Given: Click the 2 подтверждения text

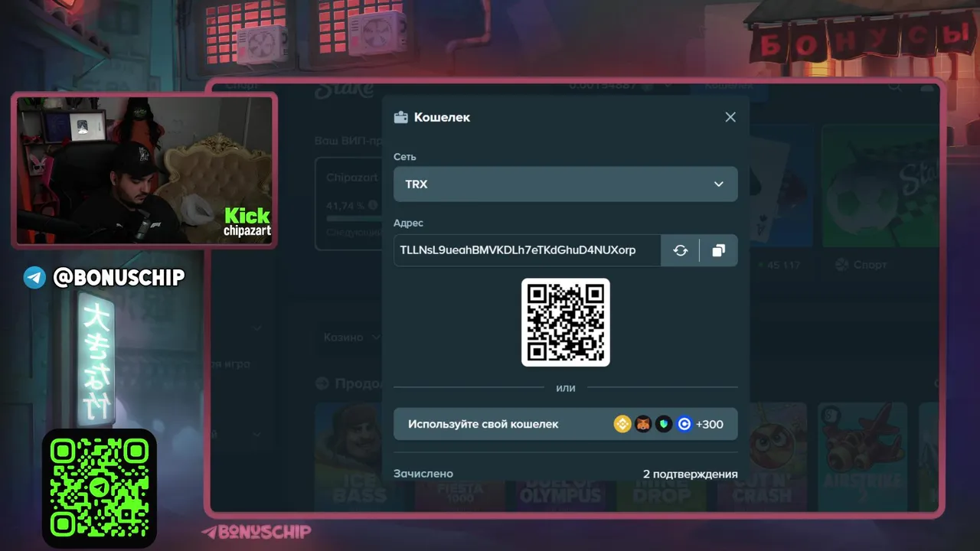Looking at the screenshot, I should pyautogui.click(x=691, y=474).
